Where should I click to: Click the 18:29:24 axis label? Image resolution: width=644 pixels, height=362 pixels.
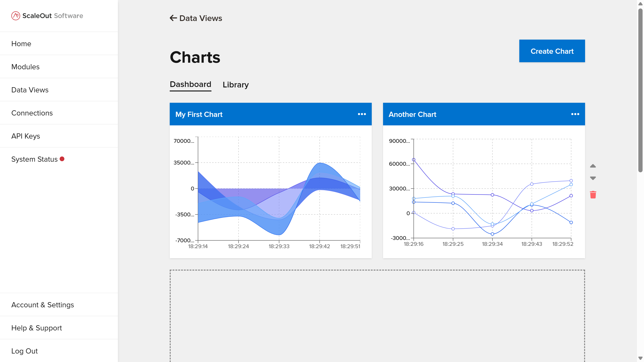point(239,246)
